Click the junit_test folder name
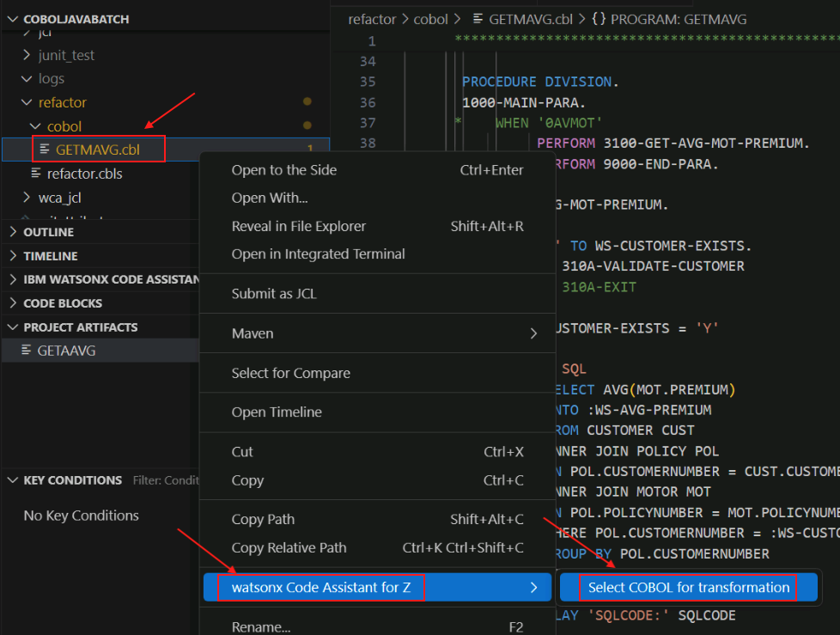This screenshot has height=635, width=840. pos(66,55)
